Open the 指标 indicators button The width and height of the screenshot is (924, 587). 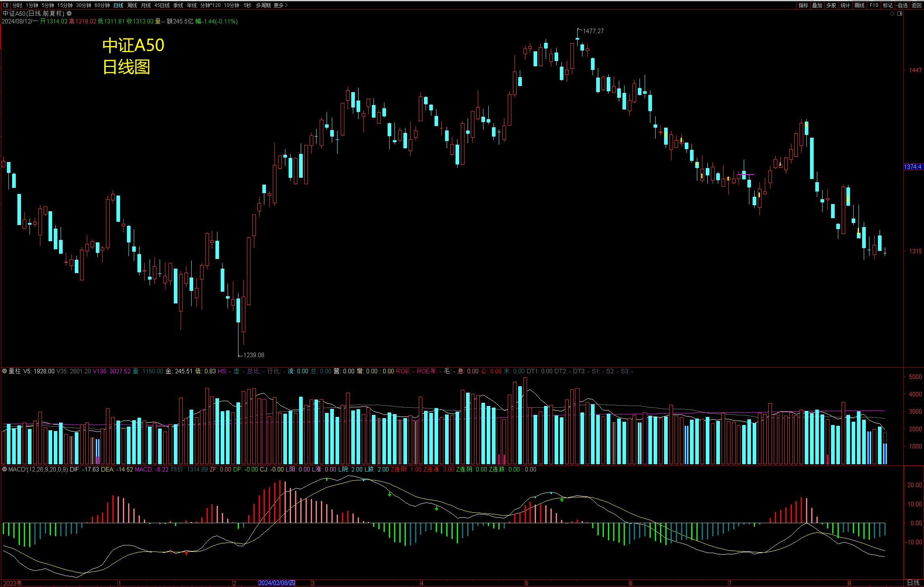coord(803,5)
